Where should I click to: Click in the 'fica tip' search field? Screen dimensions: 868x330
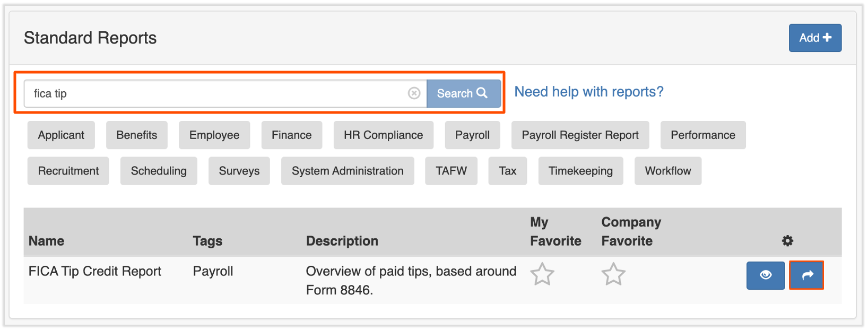212,93
